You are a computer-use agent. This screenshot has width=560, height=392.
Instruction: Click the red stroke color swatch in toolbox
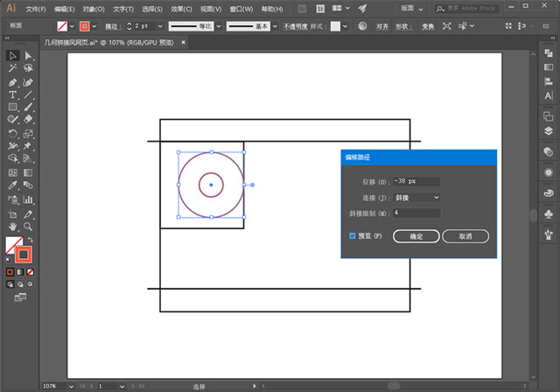click(x=24, y=255)
